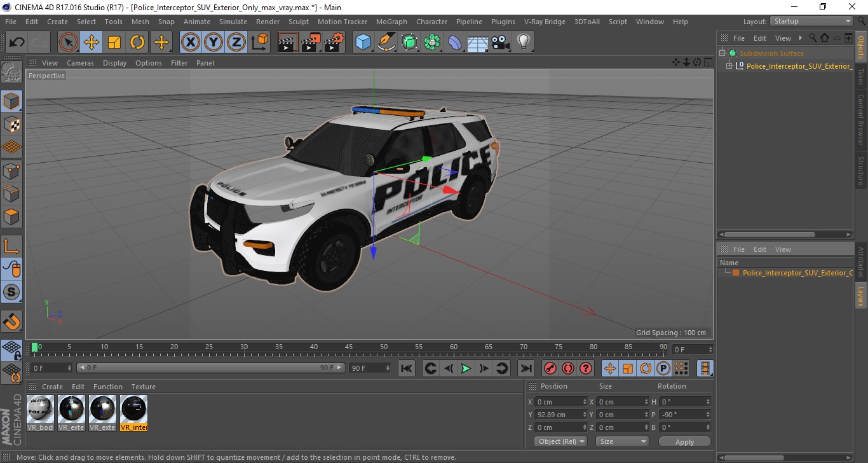The height and width of the screenshot is (463, 868).
Task: Open viewport Cameras menu
Action: (x=80, y=63)
